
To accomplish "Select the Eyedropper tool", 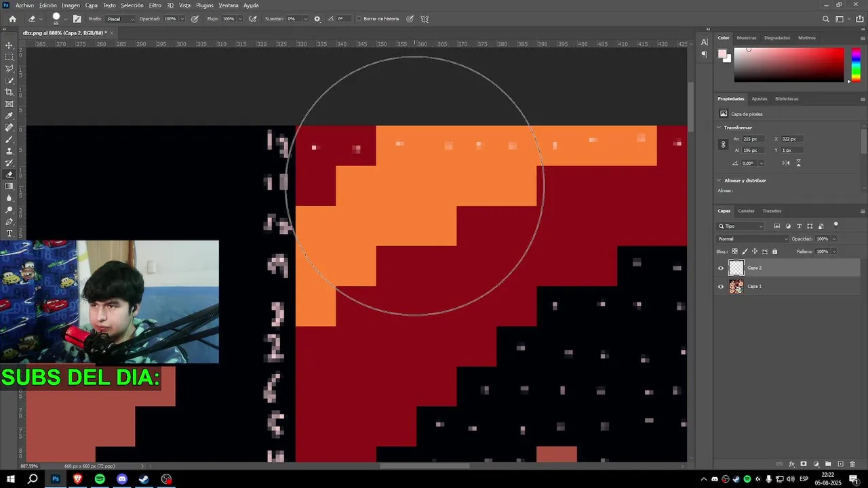I will tap(9, 116).
